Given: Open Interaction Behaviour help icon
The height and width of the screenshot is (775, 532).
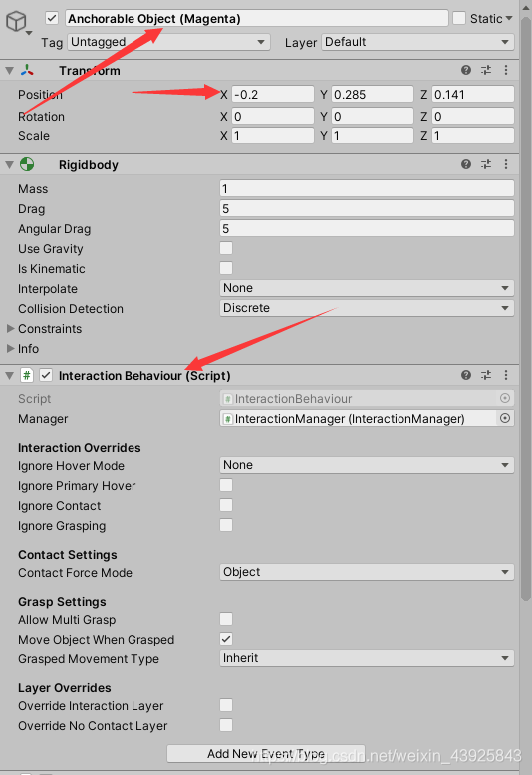Looking at the screenshot, I should coord(465,375).
